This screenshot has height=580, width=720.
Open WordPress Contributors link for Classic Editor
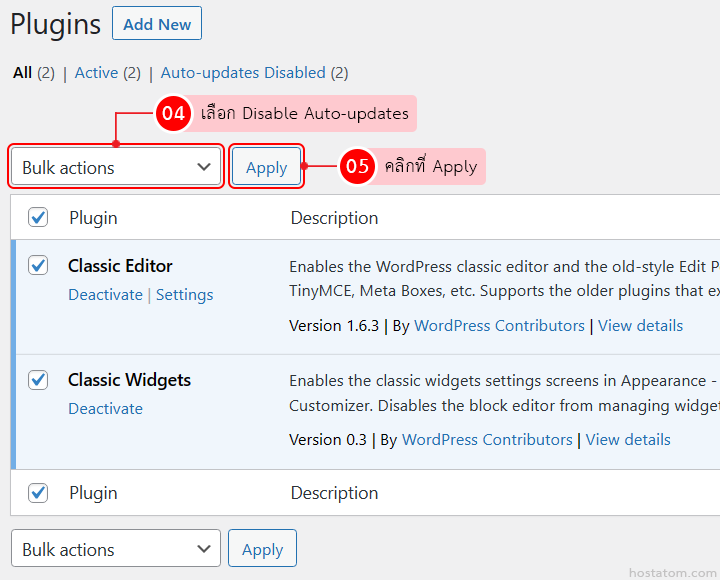click(499, 326)
